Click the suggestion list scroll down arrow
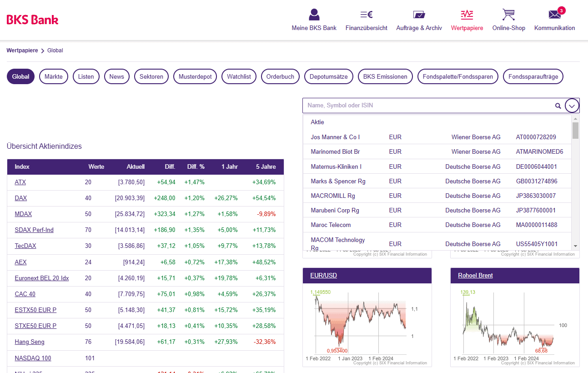This screenshot has height=373, width=588. (x=575, y=246)
